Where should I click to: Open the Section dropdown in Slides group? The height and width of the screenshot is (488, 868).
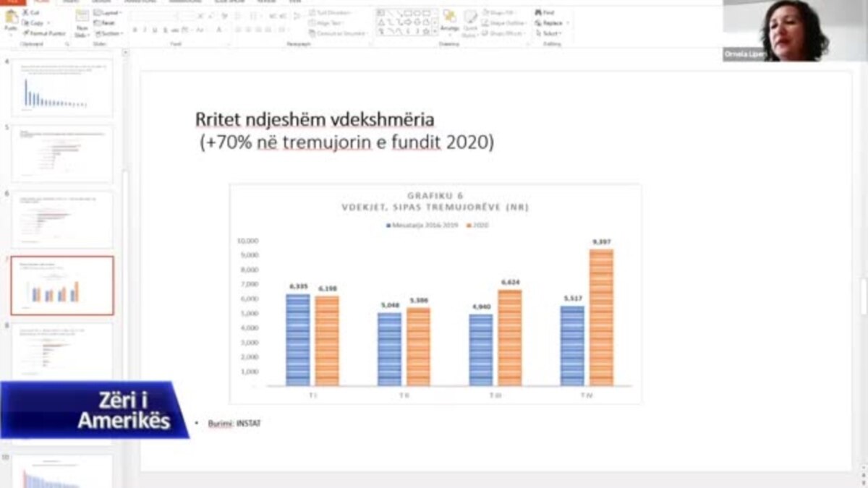click(109, 33)
